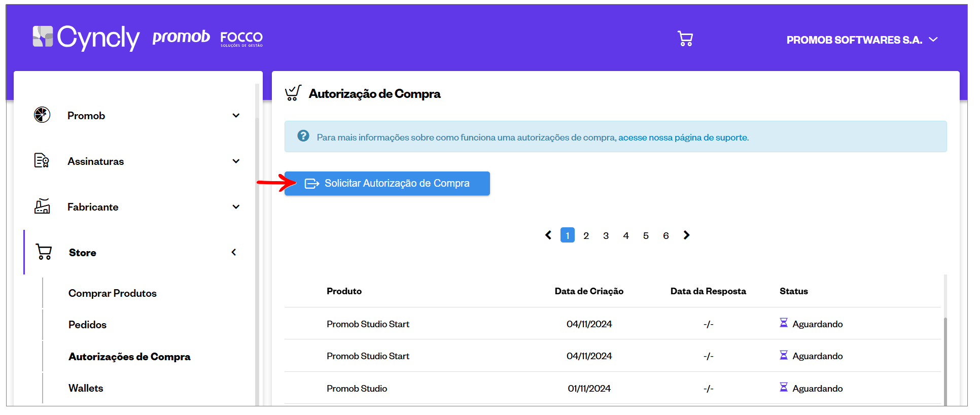Click hourglass icon in 01/11/2024 row
Screen dimensions: 980x415
click(784, 387)
